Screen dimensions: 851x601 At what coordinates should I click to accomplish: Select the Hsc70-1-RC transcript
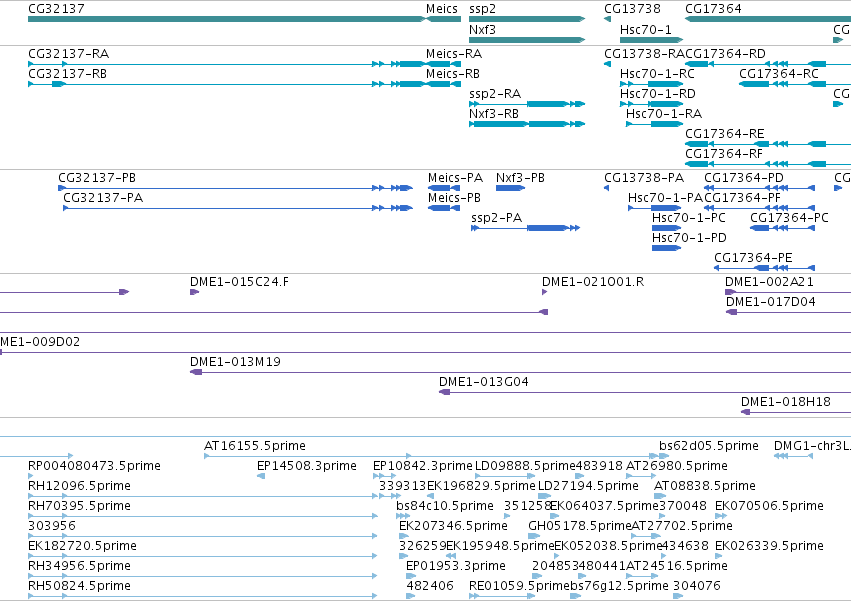[x=657, y=73]
